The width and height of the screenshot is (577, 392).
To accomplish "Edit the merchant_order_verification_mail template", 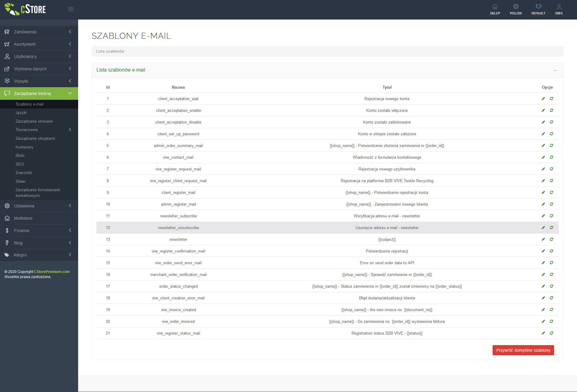I will (543, 274).
